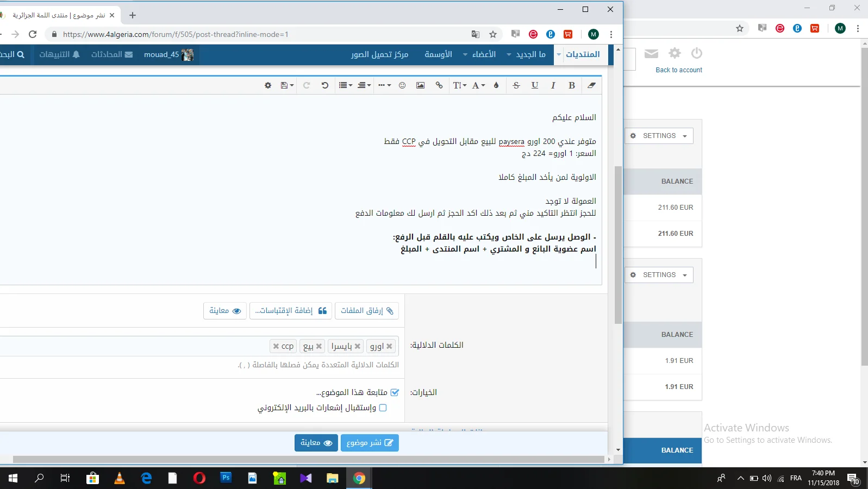Remove the ccp tag

pyautogui.click(x=276, y=346)
